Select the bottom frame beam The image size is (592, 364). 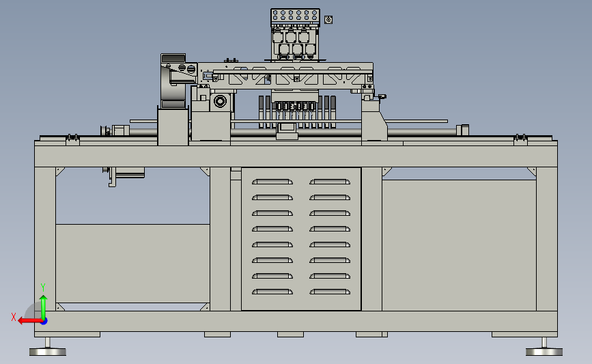coord(296,322)
